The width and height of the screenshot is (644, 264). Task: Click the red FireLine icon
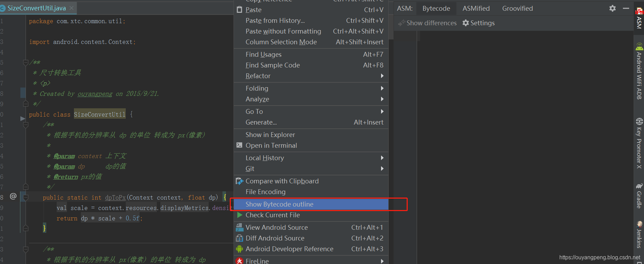[x=239, y=261]
